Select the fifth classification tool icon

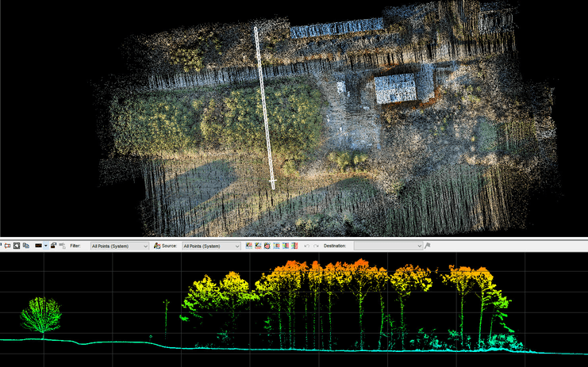pyautogui.click(x=286, y=246)
